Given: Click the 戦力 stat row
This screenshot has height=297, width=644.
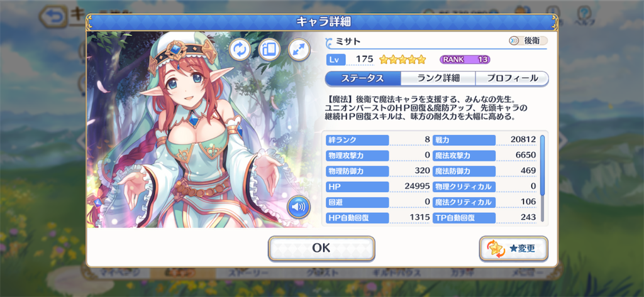Looking at the screenshot, I should [x=485, y=140].
